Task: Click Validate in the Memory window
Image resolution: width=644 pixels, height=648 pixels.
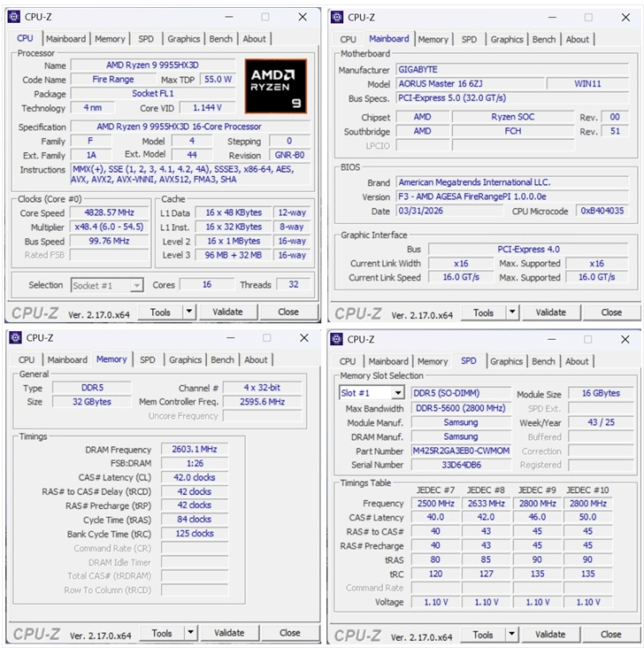Action: (x=229, y=633)
